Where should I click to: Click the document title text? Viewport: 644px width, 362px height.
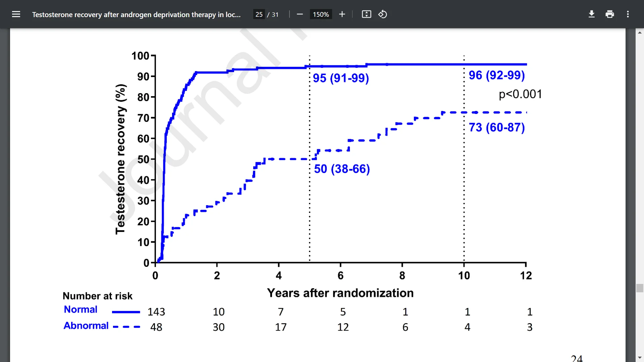coord(136,14)
